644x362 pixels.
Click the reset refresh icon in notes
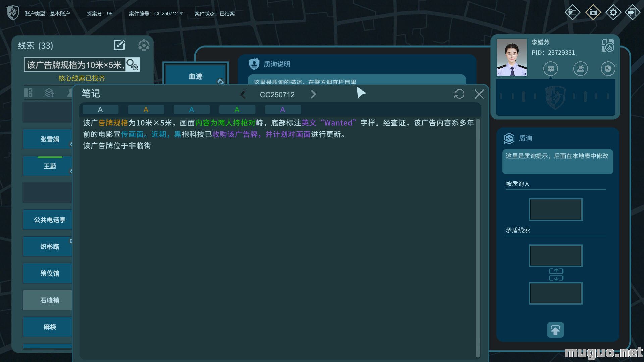click(459, 94)
